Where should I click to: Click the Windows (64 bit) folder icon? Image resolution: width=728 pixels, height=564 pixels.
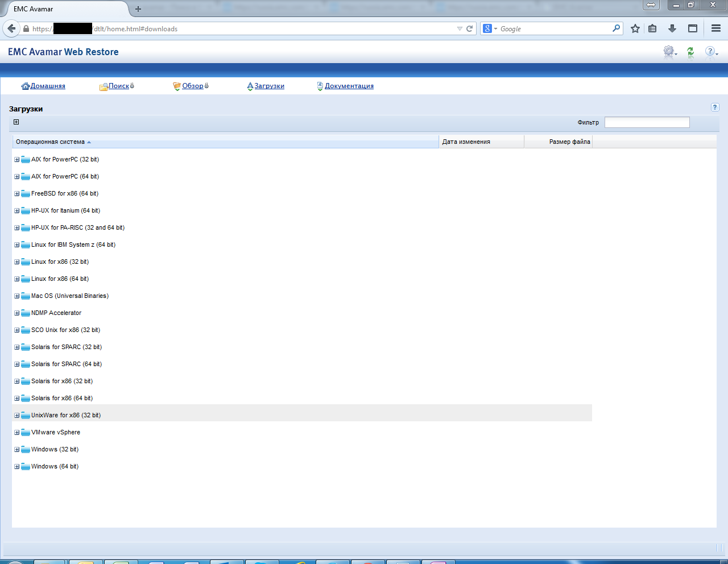click(26, 467)
